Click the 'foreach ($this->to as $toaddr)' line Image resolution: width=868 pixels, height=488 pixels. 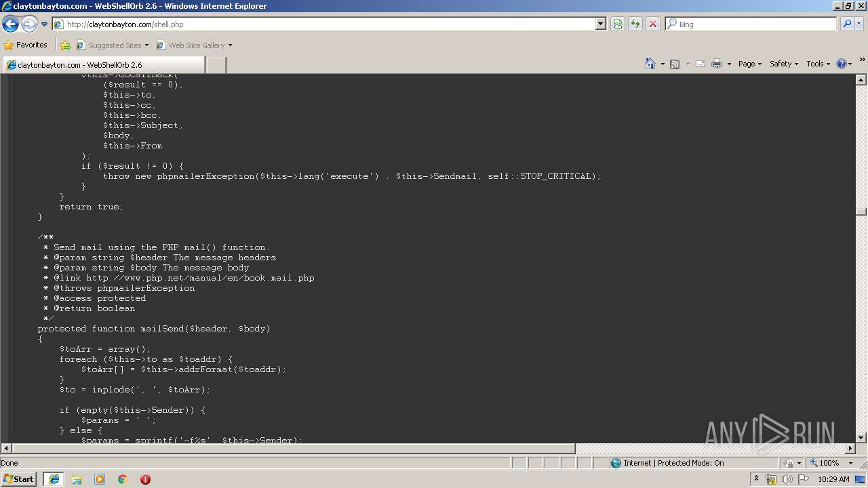[x=146, y=359]
